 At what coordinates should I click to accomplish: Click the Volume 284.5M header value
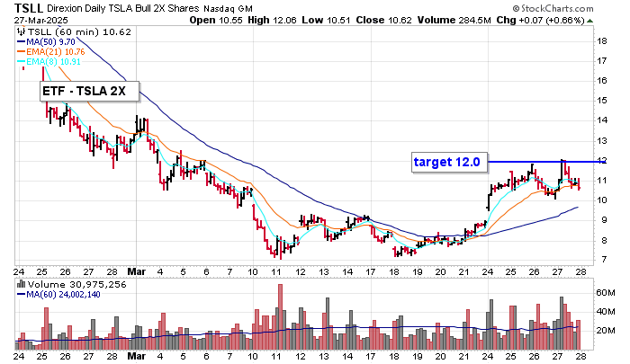[454, 20]
